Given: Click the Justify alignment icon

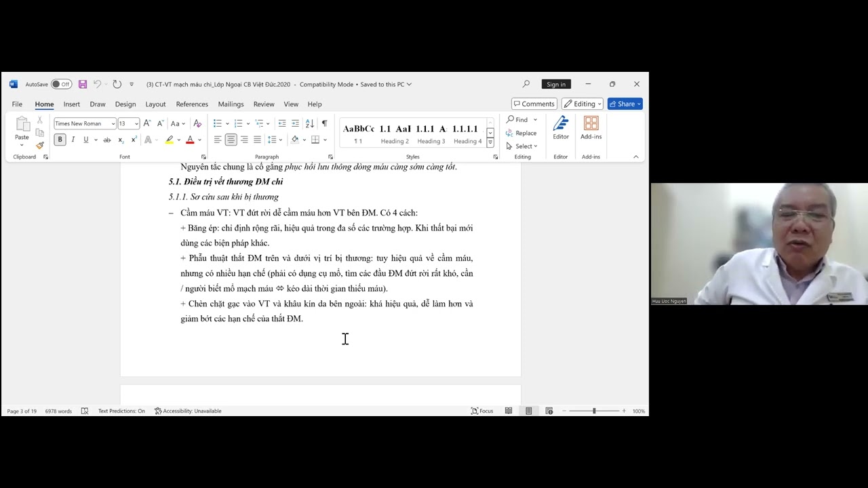Looking at the screenshot, I should point(257,140).
